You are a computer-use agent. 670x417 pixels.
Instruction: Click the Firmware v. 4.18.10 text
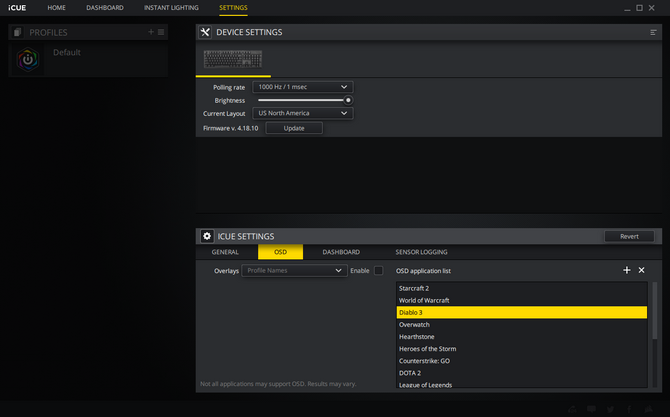231,128
